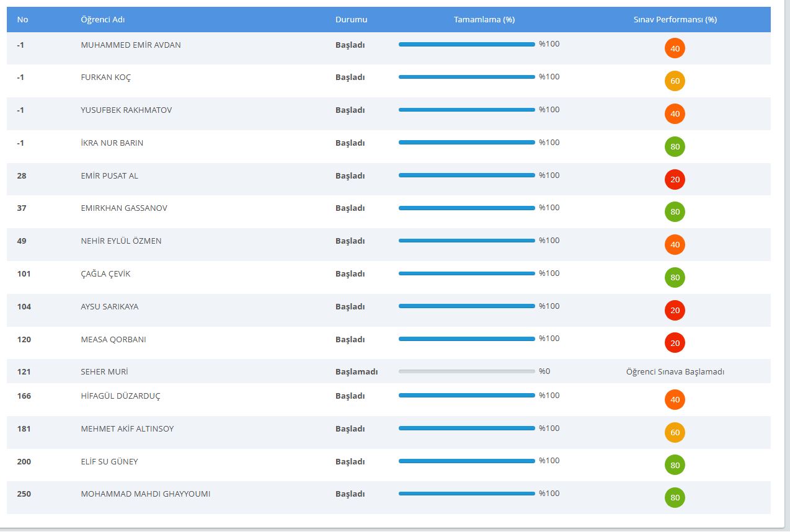The width and height of the screenshot is (790, 532).
Task: Click the 'No' column header
Action: point(22,20)
